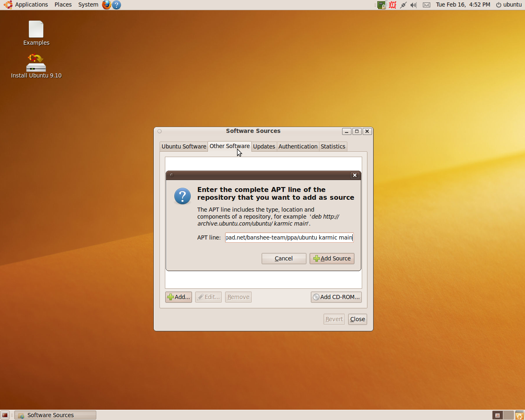525x420 pixels.
Task: Open the volume control speaker icon
Action: (x=413, y=5)
